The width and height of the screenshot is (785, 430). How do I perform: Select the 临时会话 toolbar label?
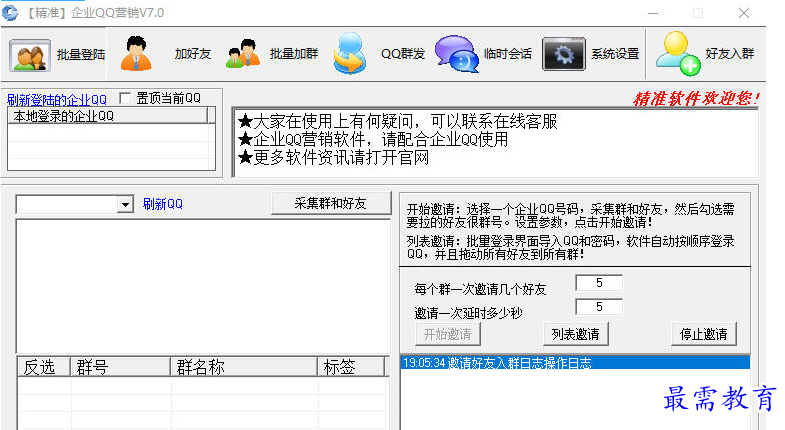click(508, 54)
